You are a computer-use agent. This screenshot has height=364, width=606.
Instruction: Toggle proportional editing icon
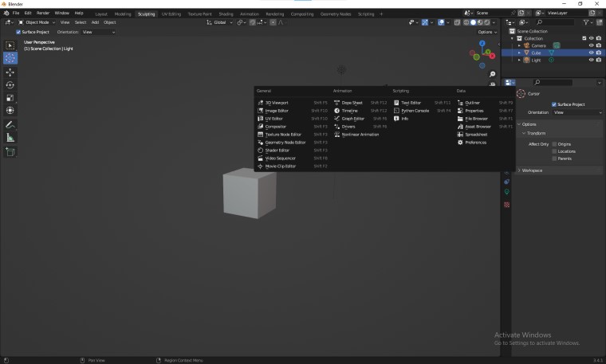point(273,22)
